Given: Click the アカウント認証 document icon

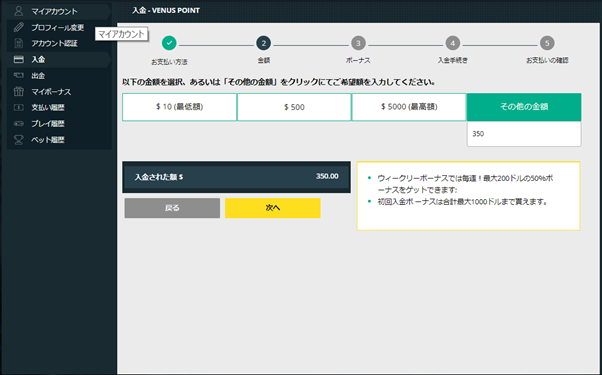Looking at the screenshot, I should (18, 43).
